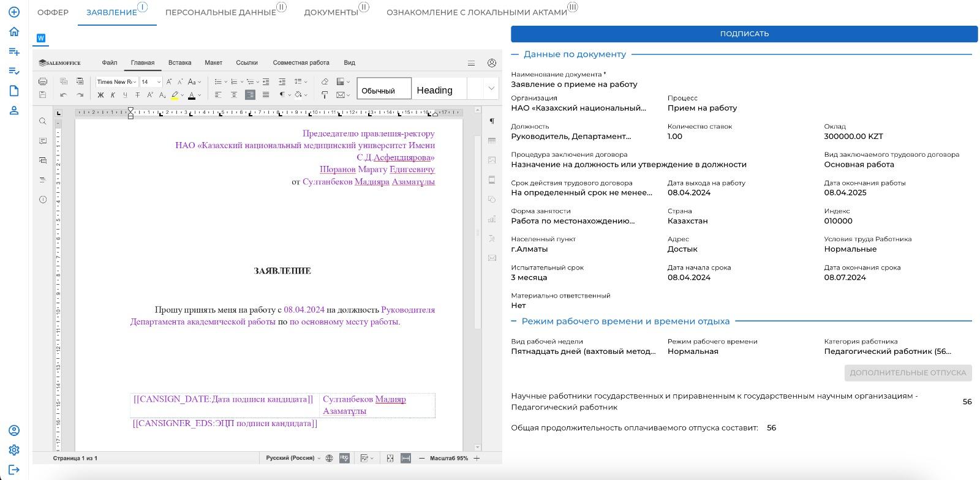This screenshot has height=480, width=980.
Task: Apply bold formatting with Ж button
Action: coord(100,95)
